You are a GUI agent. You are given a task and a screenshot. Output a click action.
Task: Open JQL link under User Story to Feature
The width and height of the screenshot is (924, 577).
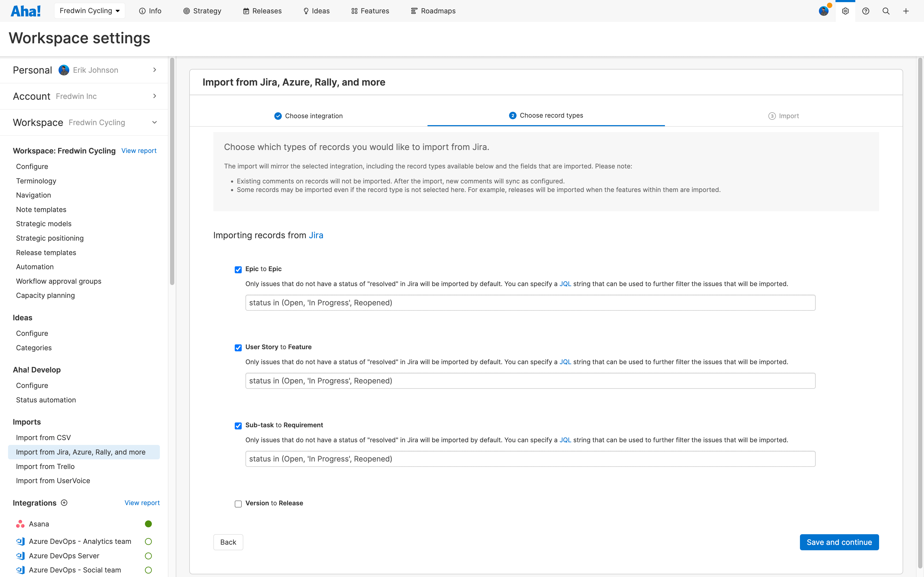pos(565,362)
